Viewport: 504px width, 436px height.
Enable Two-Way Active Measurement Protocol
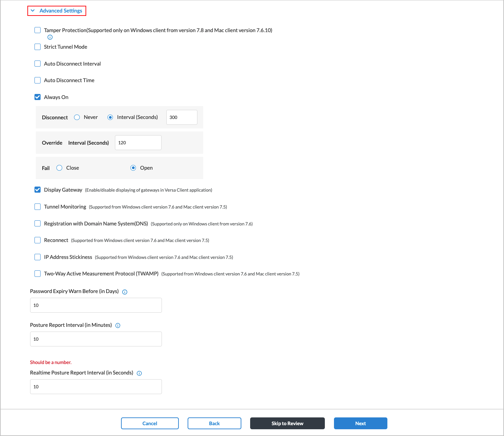pyautogui.click(x=37, y=273)
